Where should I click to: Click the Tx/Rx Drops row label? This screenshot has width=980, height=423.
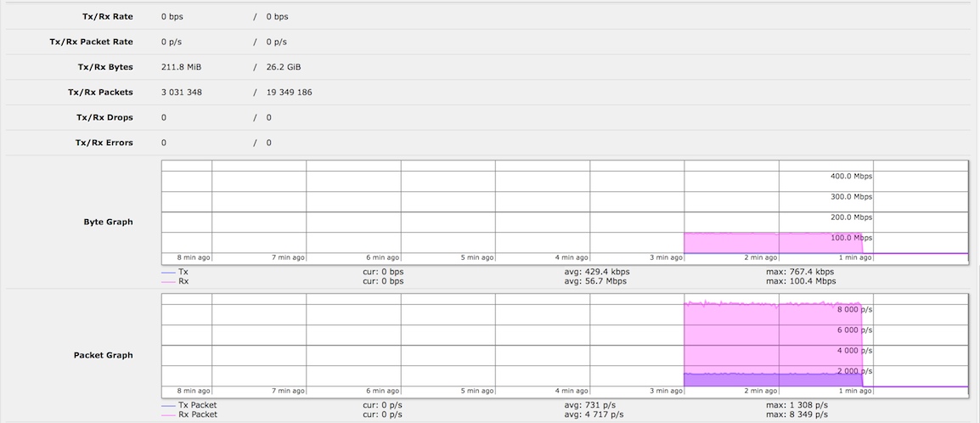point(104,117)
